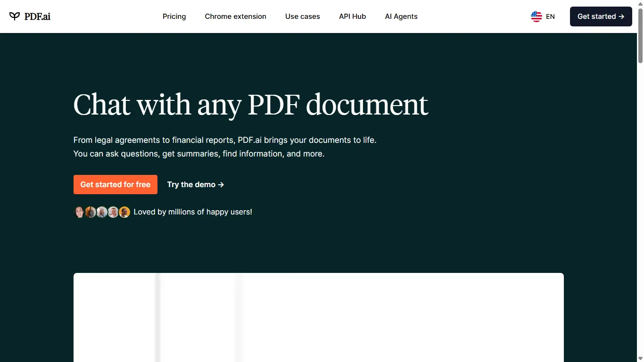644x362 pixels.
Task: Open the EN language selector
Action: (543, 16)
